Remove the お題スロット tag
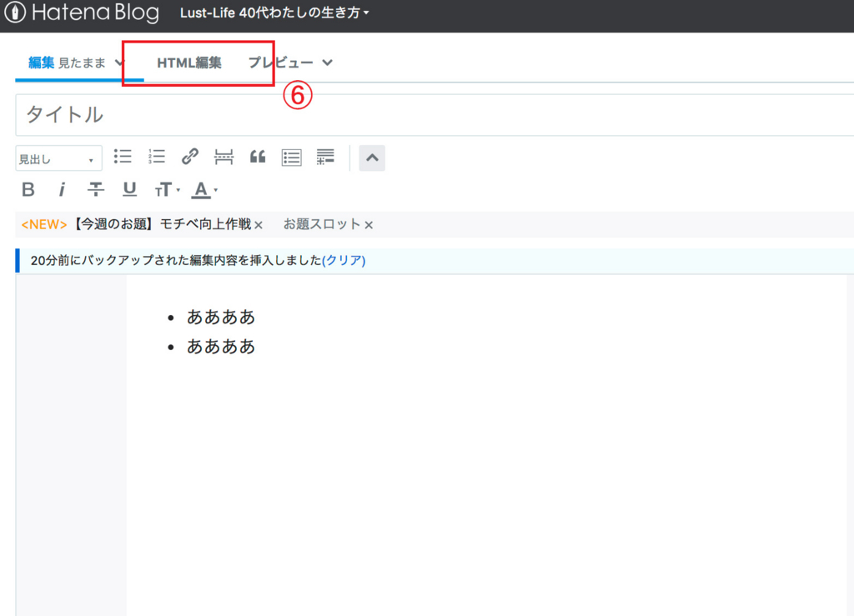 (x=369, y=223)
